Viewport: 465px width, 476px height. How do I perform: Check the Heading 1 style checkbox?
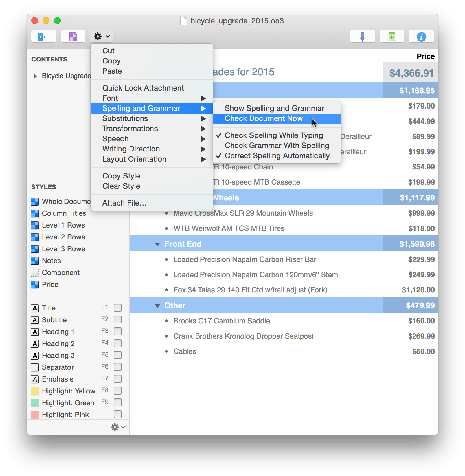coord(118,331)
